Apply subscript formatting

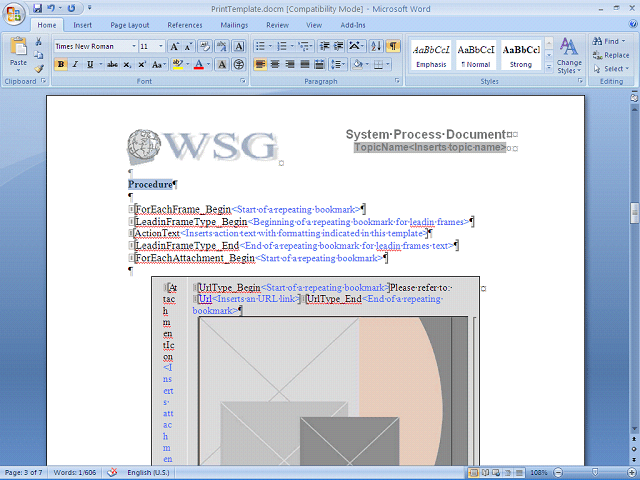click(127, 64)
